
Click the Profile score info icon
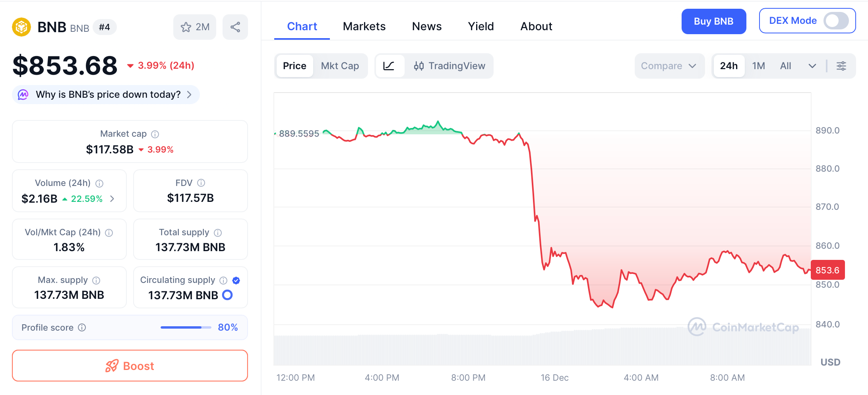click(82, 327)
